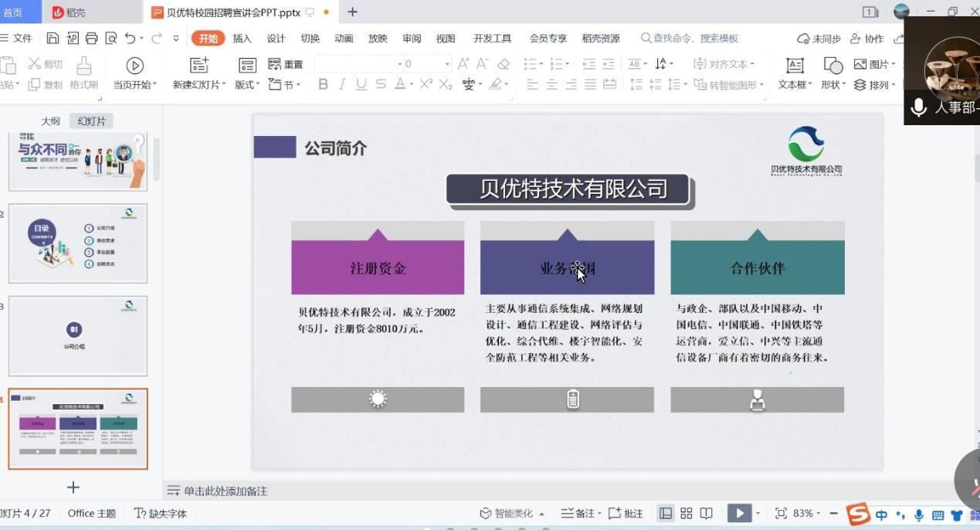Image resolution: width=980 pixels, height=530 pixels.
Task: Open the Design (设计) ribbon tab
Action: coord(276,39)
